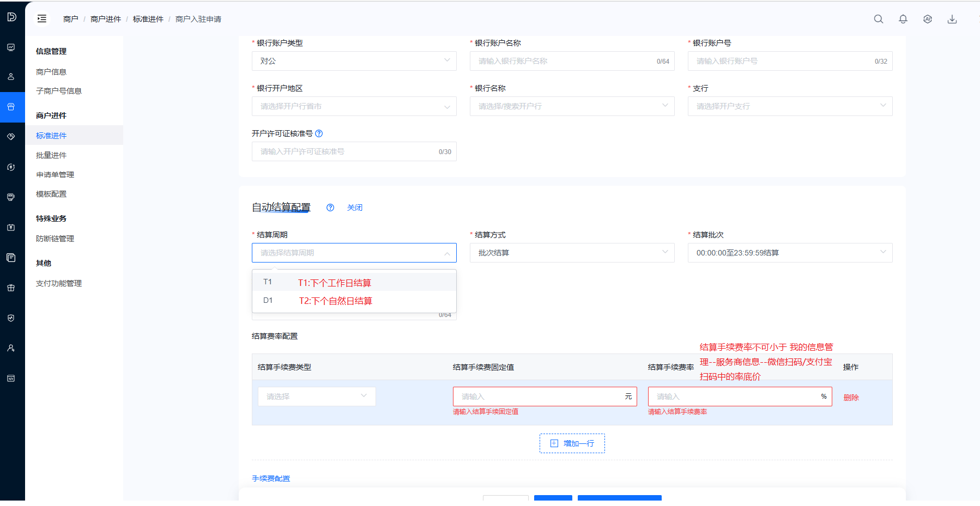980x506 pixels.
Task: Open the 结算手续费类型 select box
Action: pyautogui.click(x=316, y=397)
